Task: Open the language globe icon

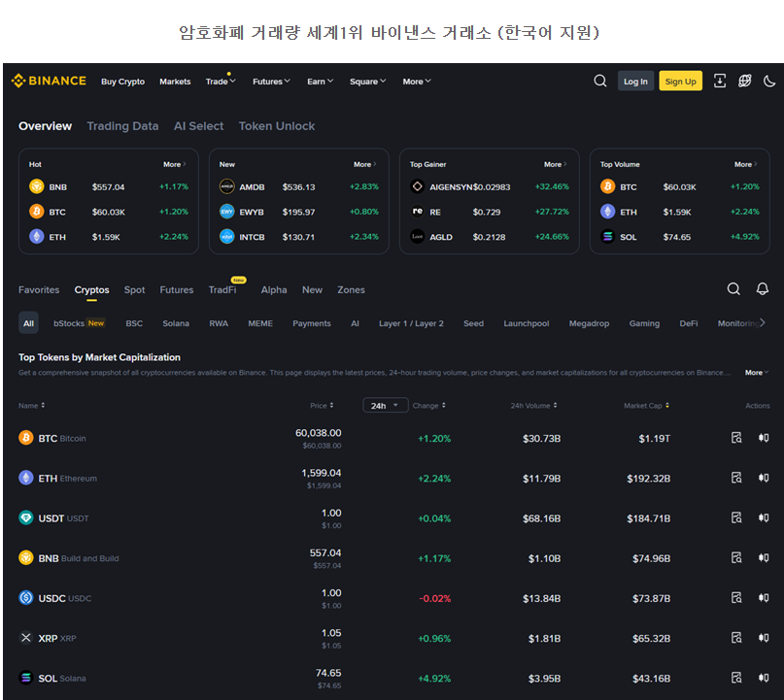Action: (x=744, y=81)
